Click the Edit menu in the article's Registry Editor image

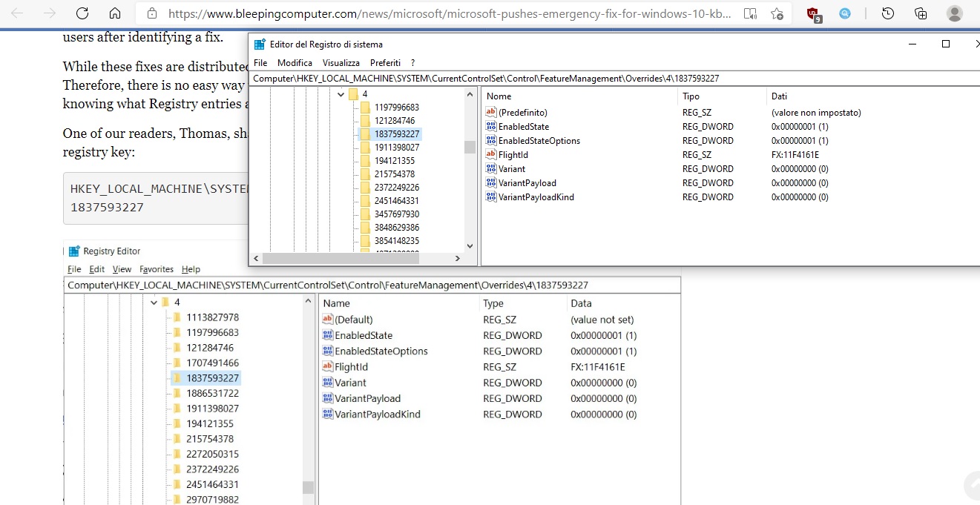97,269
